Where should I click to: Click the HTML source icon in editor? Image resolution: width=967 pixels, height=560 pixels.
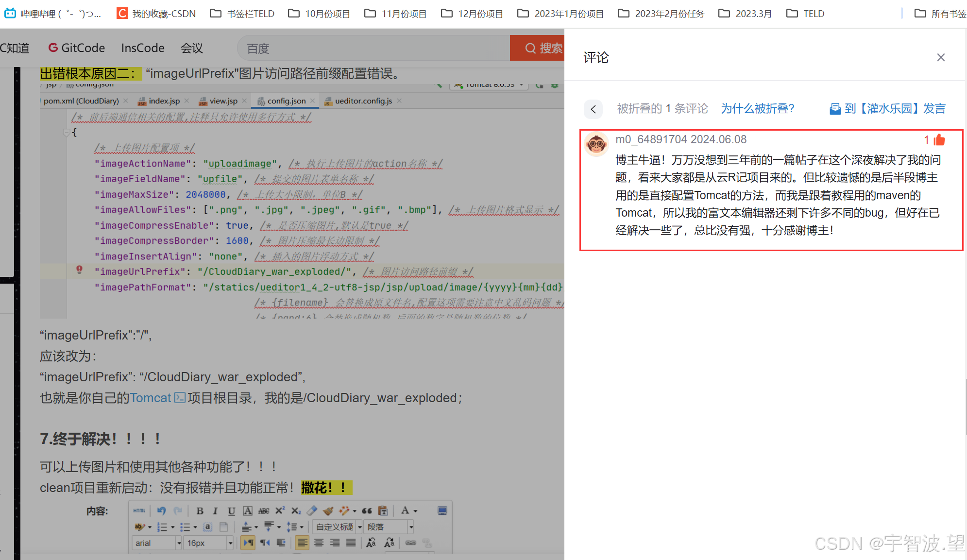pos(139,510)
